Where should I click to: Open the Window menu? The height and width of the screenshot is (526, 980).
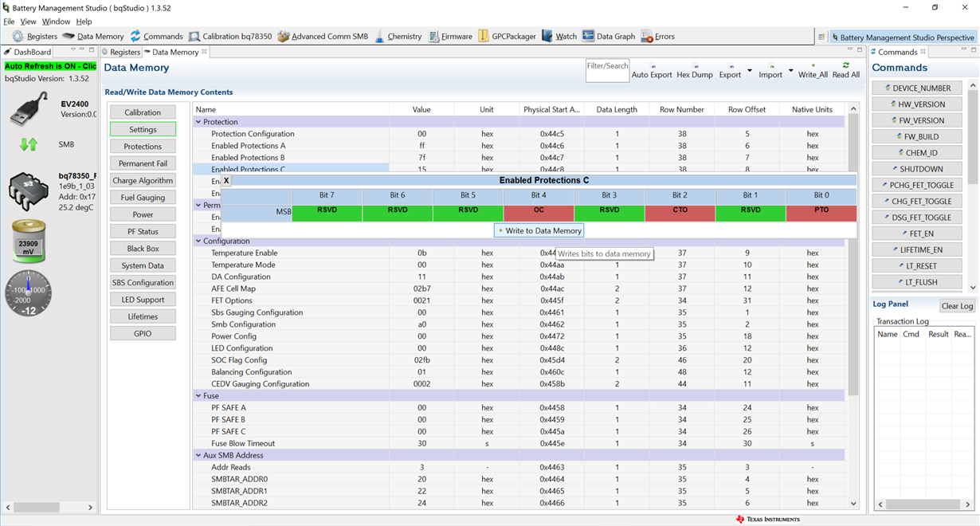coord(56,22)
